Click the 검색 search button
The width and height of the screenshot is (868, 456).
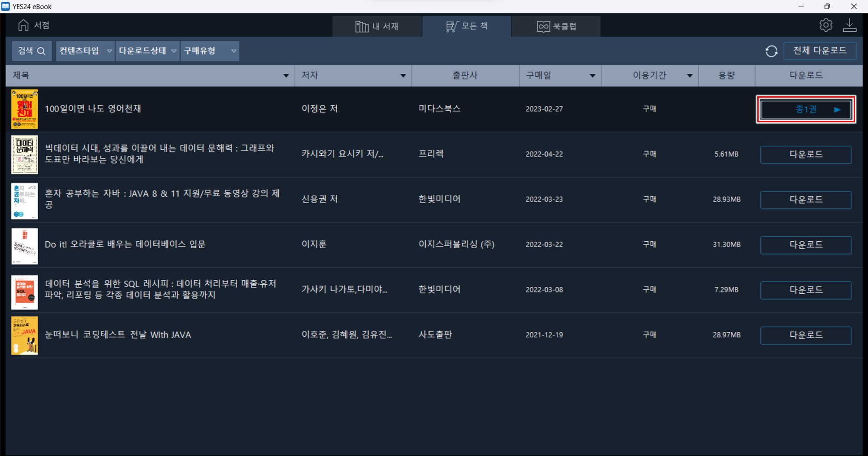(x=32, y=51)
